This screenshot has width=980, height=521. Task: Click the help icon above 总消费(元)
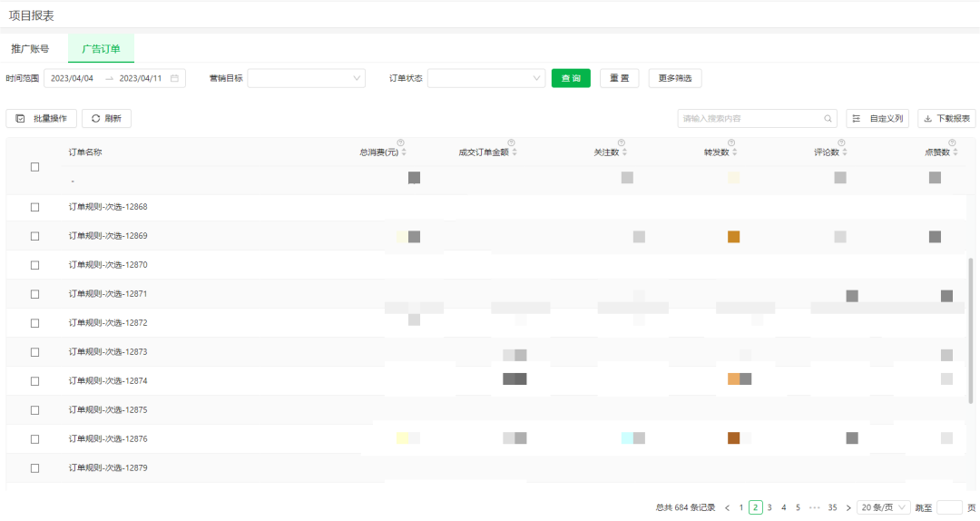[x=401, y=143]
